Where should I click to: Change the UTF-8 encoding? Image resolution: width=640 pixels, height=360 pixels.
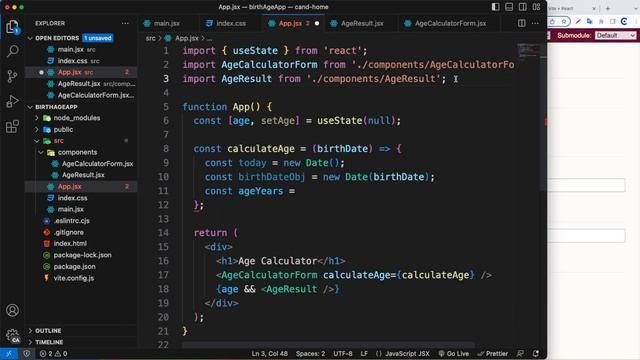(x=343, y=354)
